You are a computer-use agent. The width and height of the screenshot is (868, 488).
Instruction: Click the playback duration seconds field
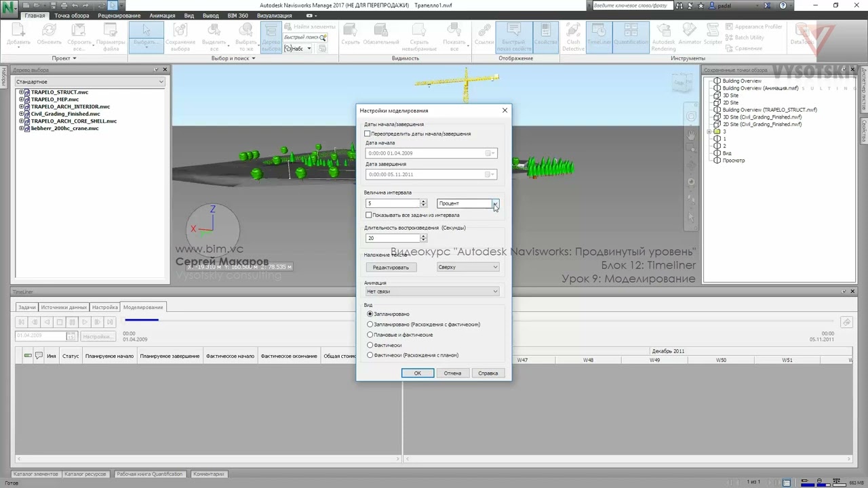pos(393,238)
